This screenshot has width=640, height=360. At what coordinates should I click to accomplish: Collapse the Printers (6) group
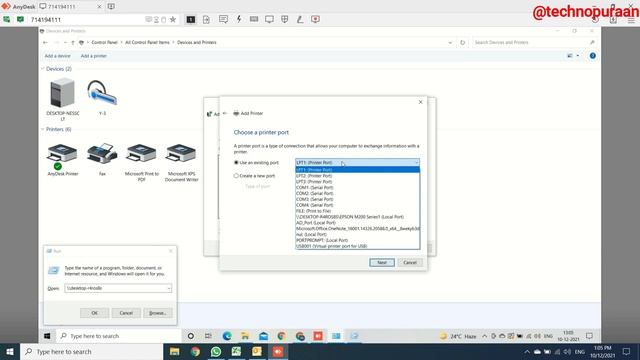click(42, 129)
